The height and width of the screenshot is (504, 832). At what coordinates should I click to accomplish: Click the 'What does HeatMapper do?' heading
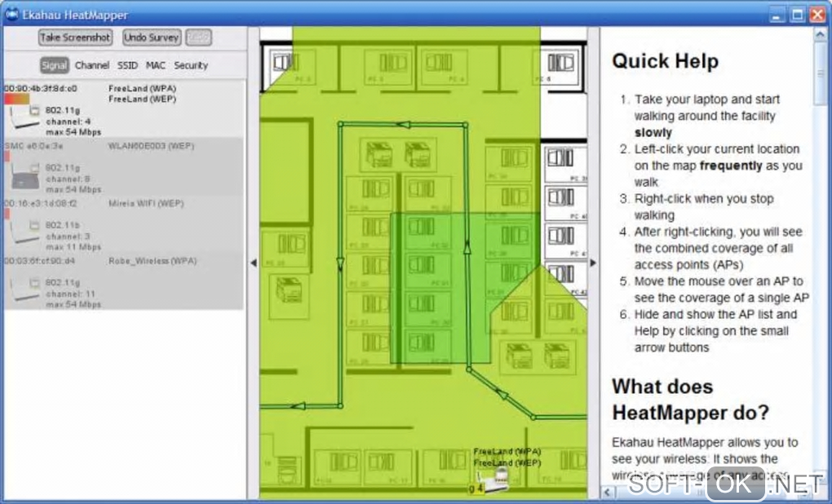[690, 400]
